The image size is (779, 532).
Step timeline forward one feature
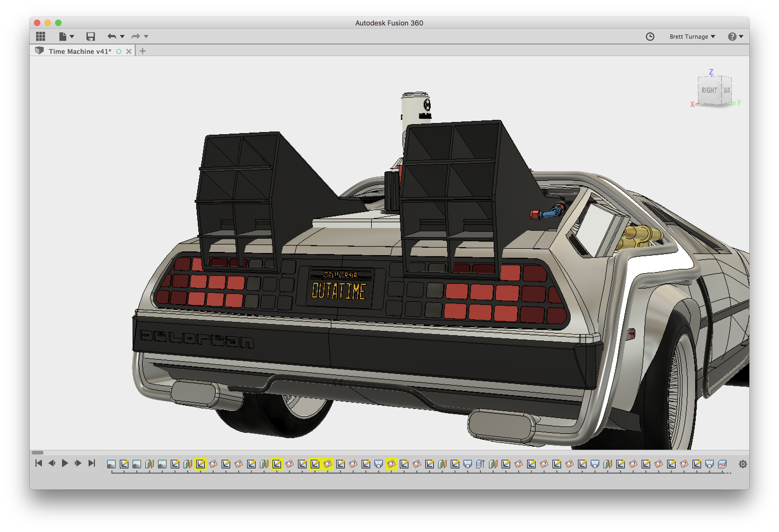[78, 463]
